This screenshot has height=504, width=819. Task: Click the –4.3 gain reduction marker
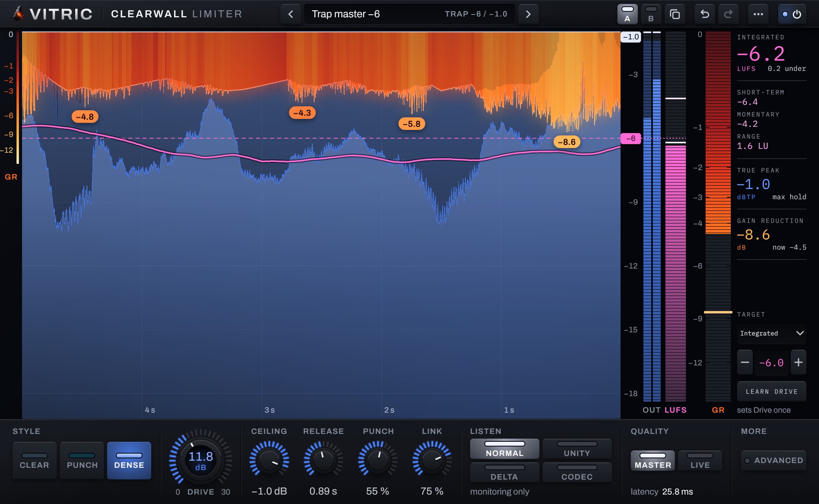tap(302, 113)
